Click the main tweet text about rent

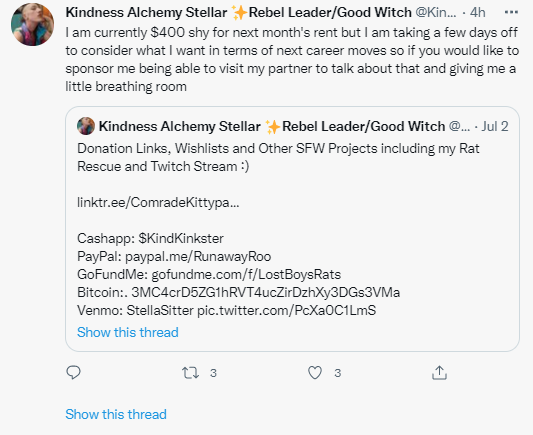tap(292, 59)
